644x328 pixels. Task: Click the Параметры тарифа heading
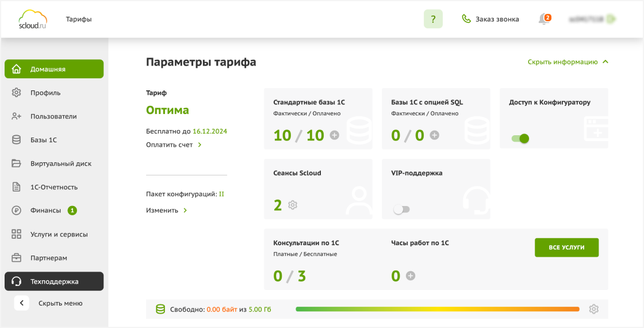[201, 62]
